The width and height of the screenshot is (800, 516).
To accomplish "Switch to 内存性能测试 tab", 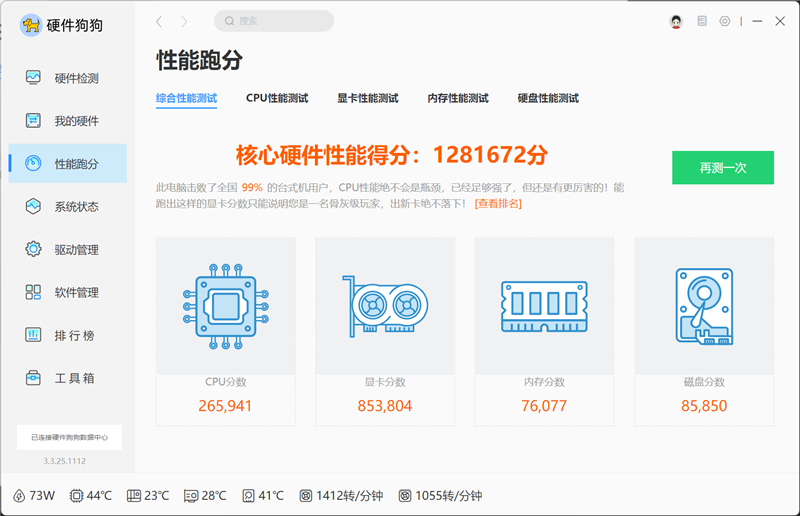I will pos(458,98).
